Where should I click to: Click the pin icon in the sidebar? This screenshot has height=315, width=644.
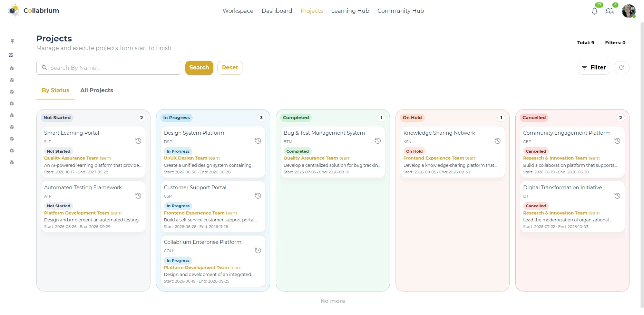pos(12,41)
